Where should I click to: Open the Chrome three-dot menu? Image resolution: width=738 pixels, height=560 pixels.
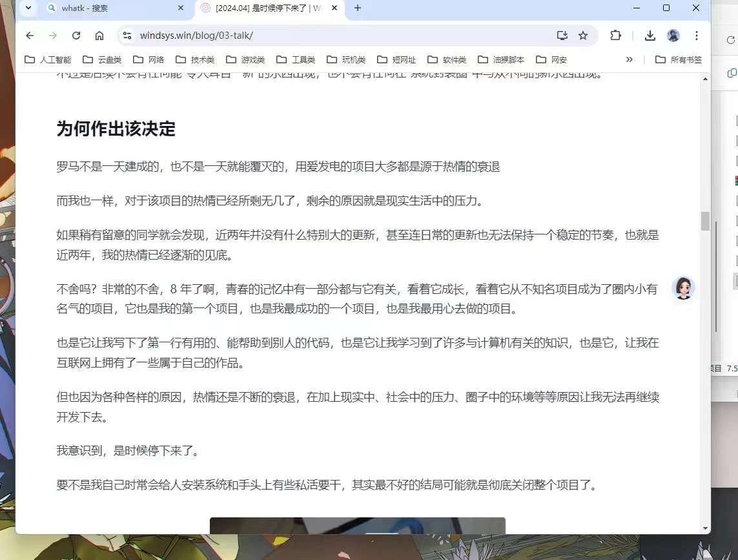697,36
